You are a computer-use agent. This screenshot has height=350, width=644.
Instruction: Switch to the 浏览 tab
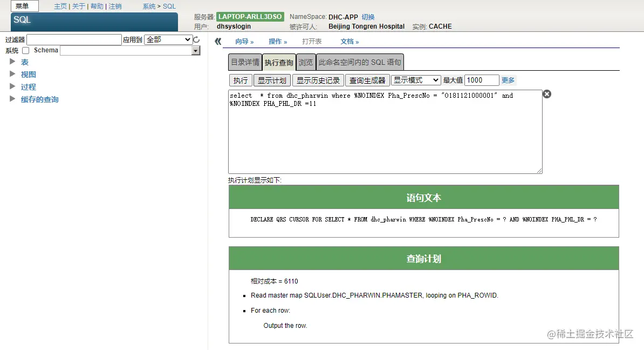pos(306,62)
